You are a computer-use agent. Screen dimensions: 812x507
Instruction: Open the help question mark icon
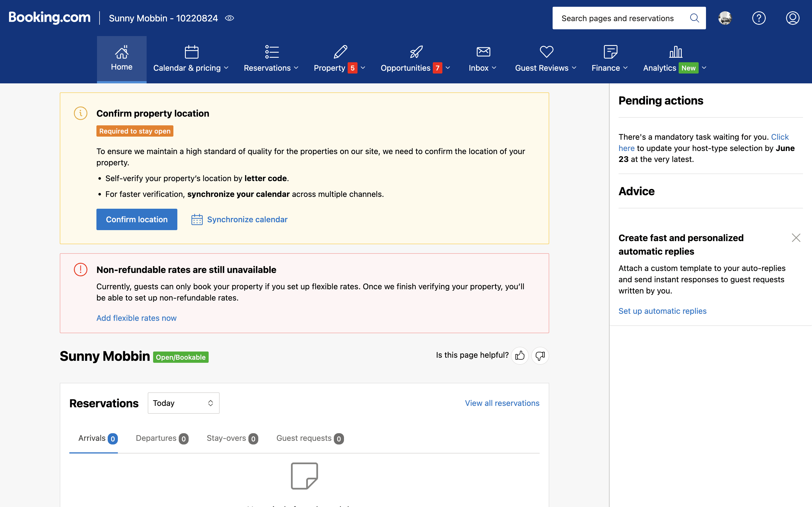pos(759,18)
